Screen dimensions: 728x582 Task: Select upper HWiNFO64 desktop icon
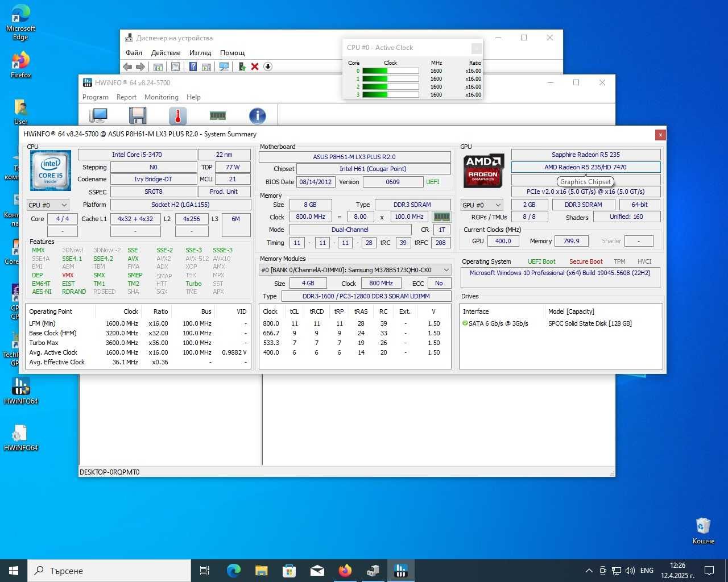click(20, 390)
